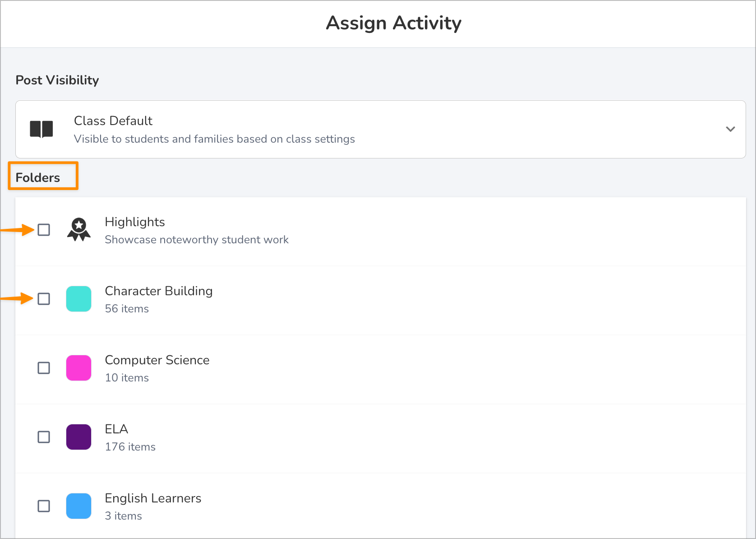Tick the ELA folder checkbox
The width and height of the screenshot is (756, 539).
pos(44,437)
